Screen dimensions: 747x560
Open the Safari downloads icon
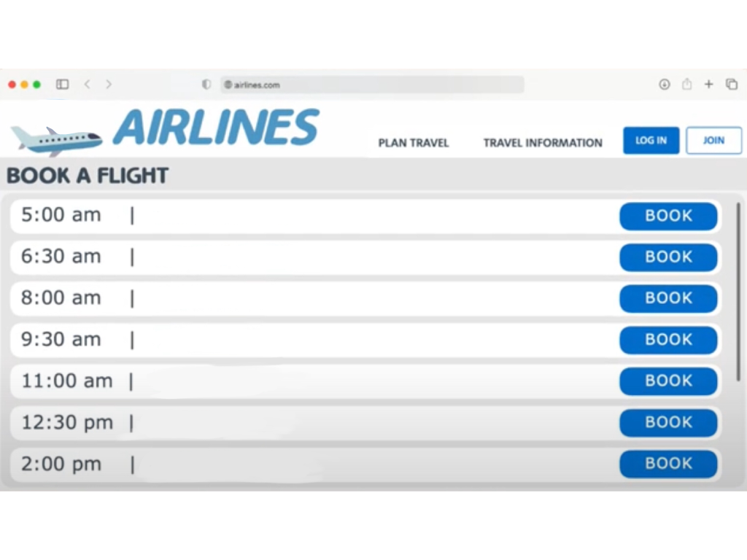pos(665,85)
